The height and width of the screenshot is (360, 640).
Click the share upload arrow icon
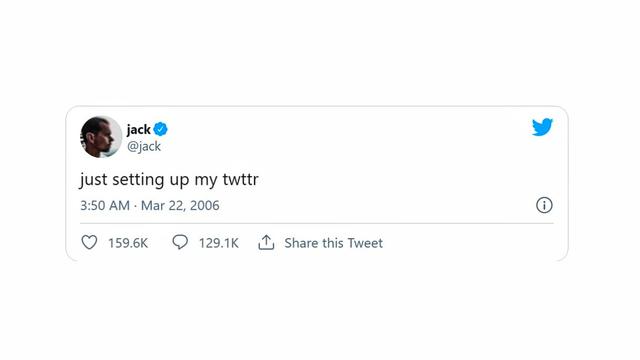[266, 242]
